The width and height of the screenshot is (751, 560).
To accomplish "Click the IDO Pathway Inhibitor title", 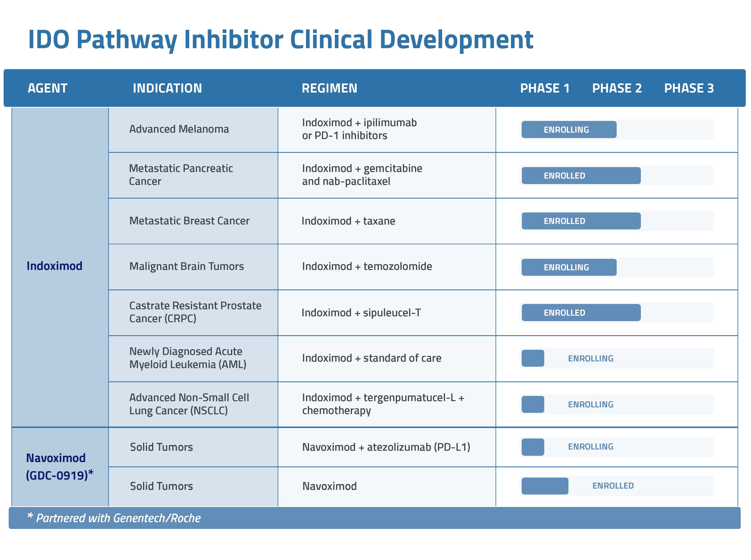I will [x=280, y=39].
